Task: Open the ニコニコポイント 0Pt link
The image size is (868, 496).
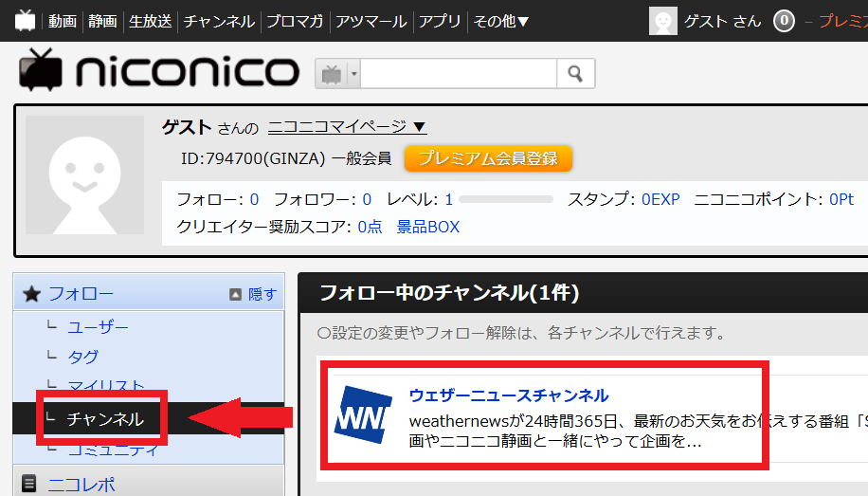Action: (841, 199)
